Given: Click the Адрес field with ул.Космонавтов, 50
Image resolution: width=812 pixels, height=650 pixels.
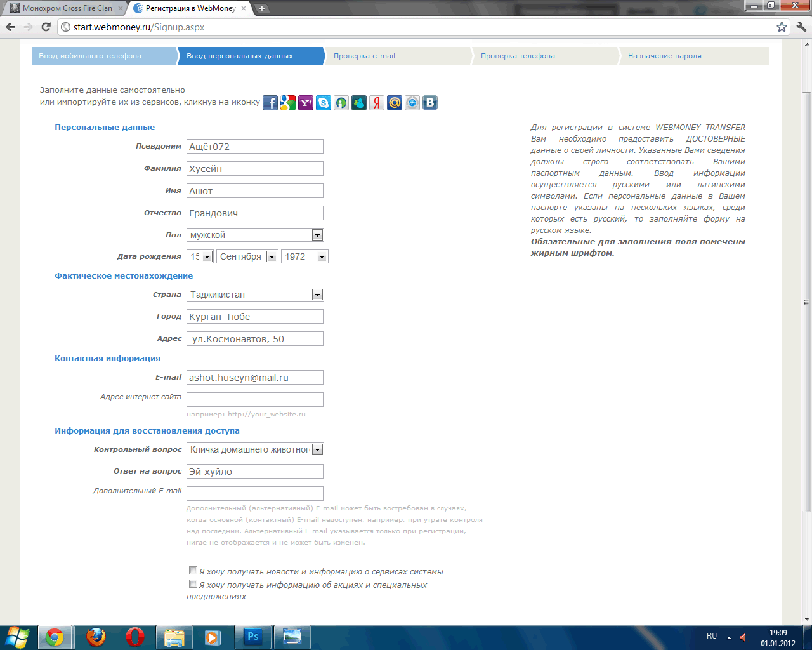Looking at the screenshot, I should pos(255,338).
